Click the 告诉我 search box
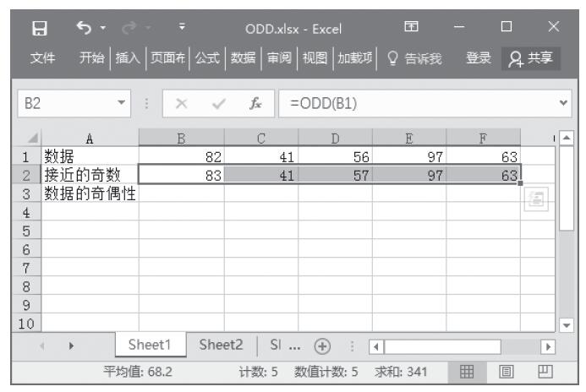Image resolution: width=586 pixels, height=392 pixels. point(419,58)
